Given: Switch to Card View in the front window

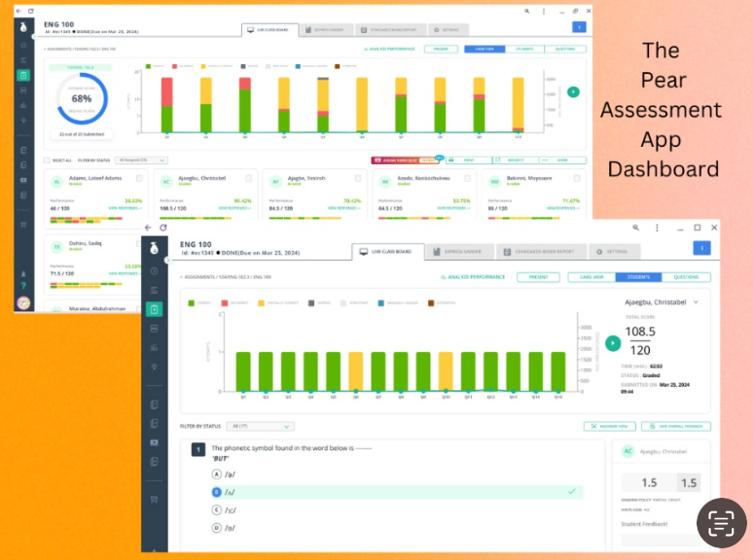Looking at the screenshot, I should click(592, 277).
